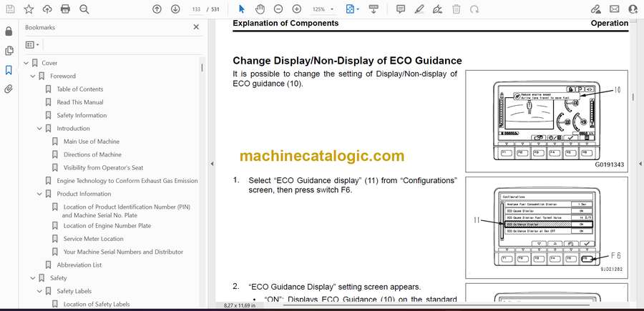Go to next page arrow
The width and height of the screenshot is (644, 311).
(x=175, y=9)
